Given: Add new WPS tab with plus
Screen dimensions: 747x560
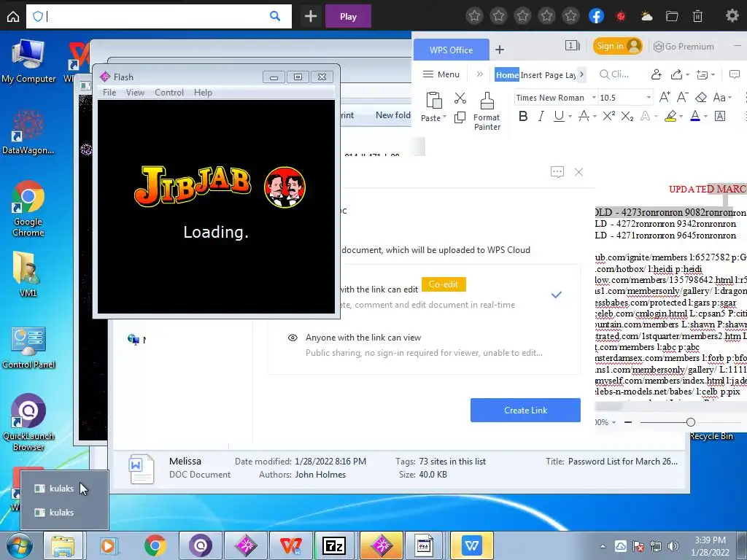Looking at the screenshot, I should click(x=499, y=50).
